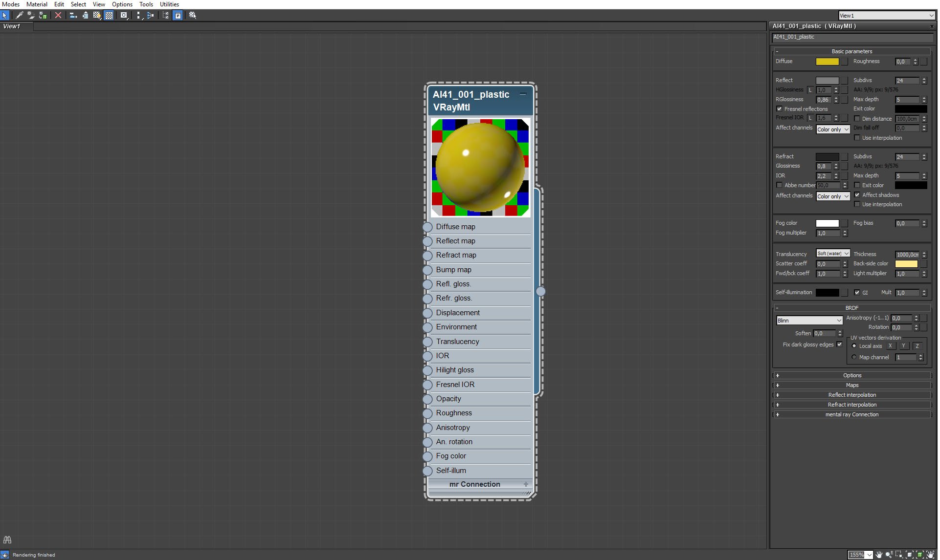Click Local axis Z button
Screen dimensions: 940x560
917,346
